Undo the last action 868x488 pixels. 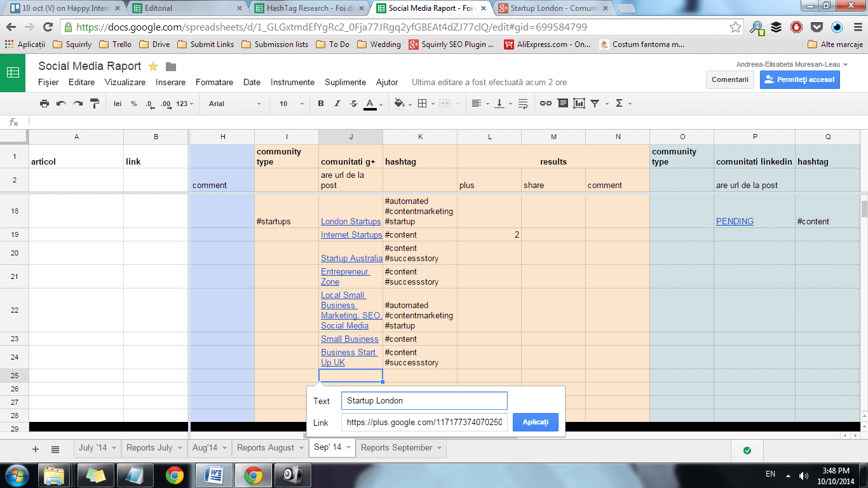(x=61, y=104)
